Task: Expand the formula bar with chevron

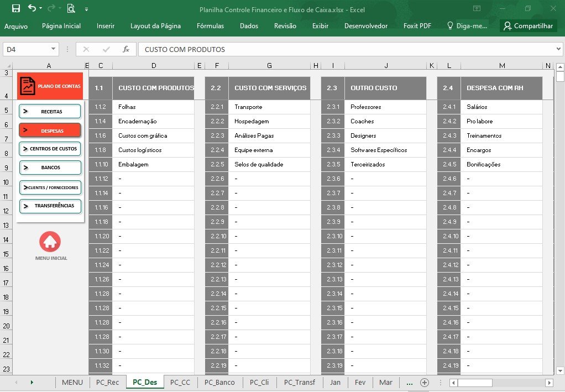Action: (558, 49)
